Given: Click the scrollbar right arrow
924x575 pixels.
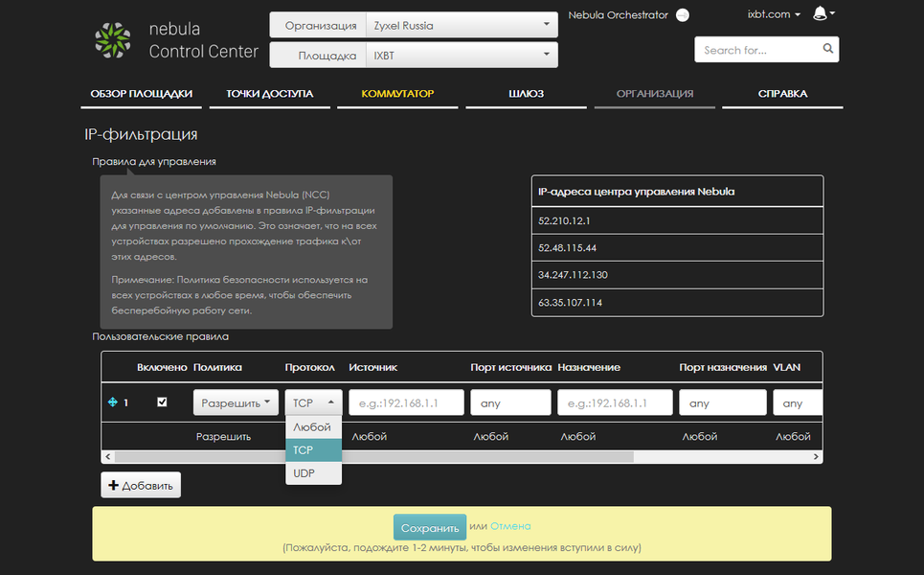Looking at the screenshot, I should 816,456.
